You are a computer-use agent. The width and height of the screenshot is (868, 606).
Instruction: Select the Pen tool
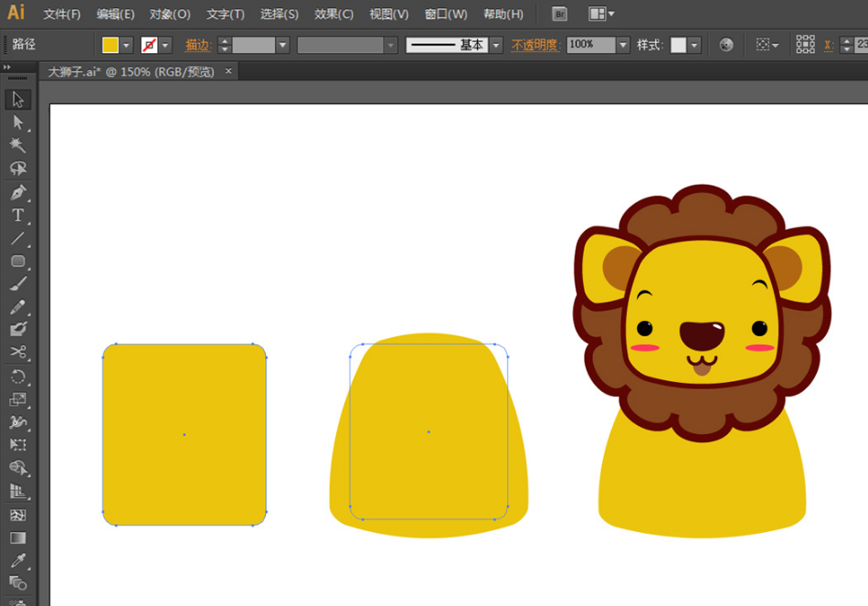pos(17,193)
